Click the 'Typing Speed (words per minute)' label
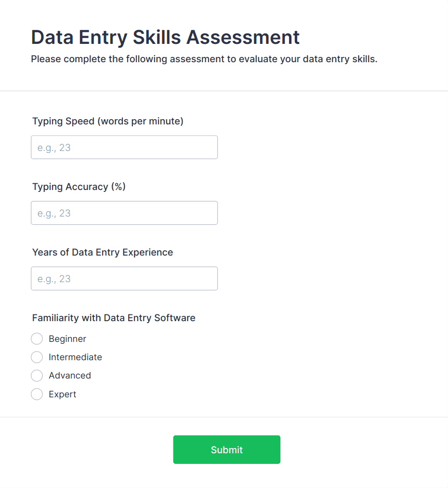The width and height of the screenshot is (448, 488). point(108,121)
